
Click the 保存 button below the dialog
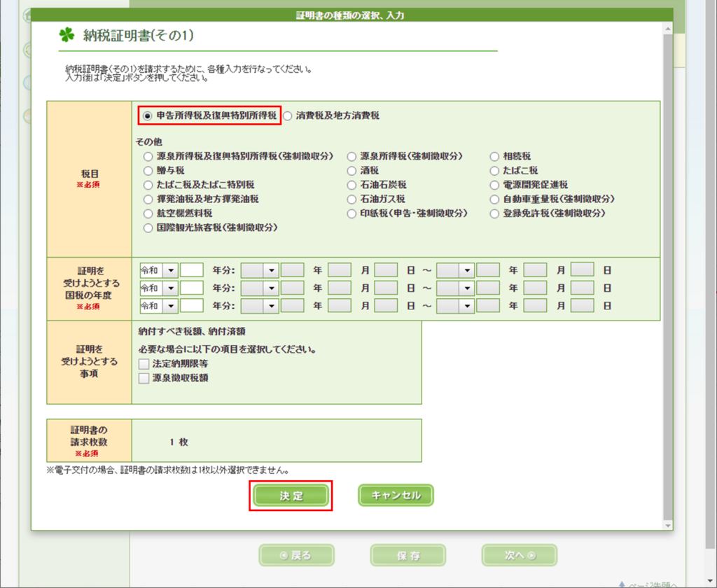pyautogui.click(x=408, y=555)
